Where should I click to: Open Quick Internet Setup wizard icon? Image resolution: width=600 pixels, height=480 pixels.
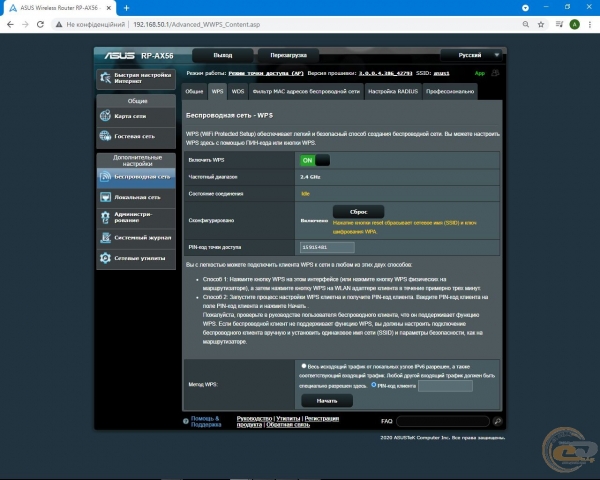click(105, 78)
